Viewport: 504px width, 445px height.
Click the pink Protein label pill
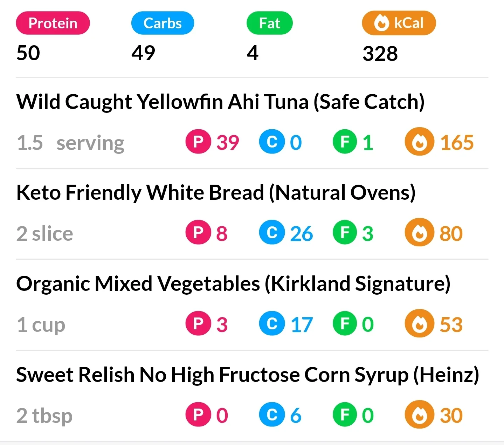53,23
